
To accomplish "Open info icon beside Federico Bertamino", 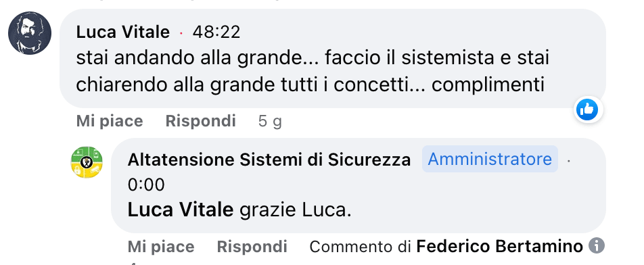I will 597,246.
